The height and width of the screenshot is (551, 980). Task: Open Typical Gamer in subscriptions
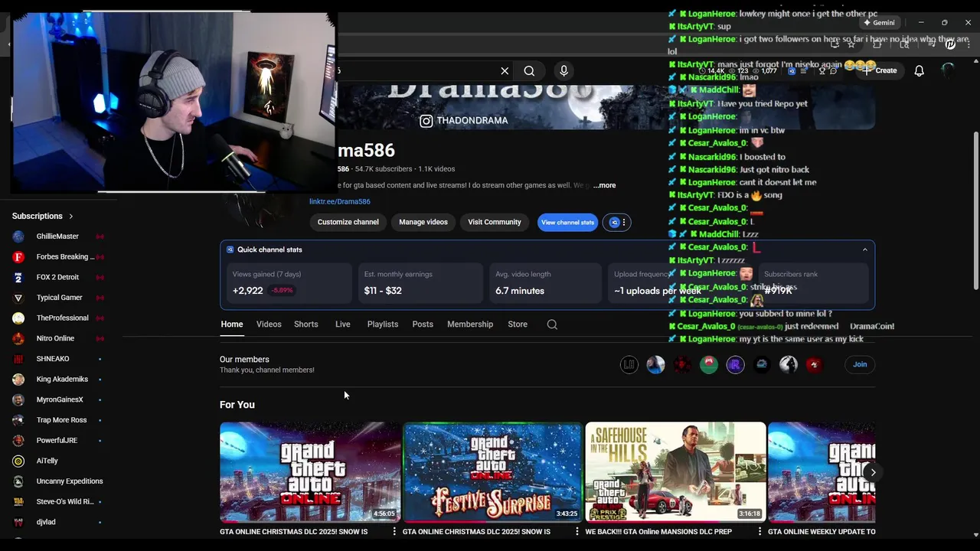(x=60, y=298)
